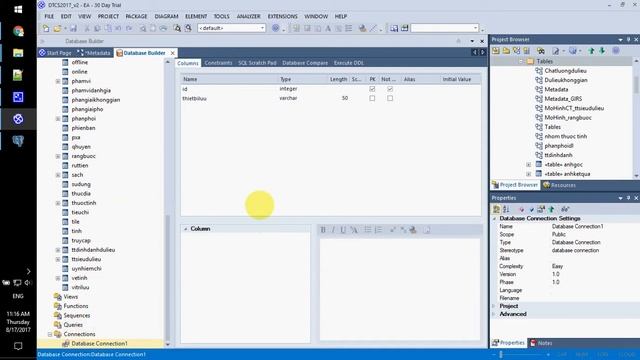Click the Underline formatting icon in notes editor
640x360 pixels.
(x=343, y=230)
